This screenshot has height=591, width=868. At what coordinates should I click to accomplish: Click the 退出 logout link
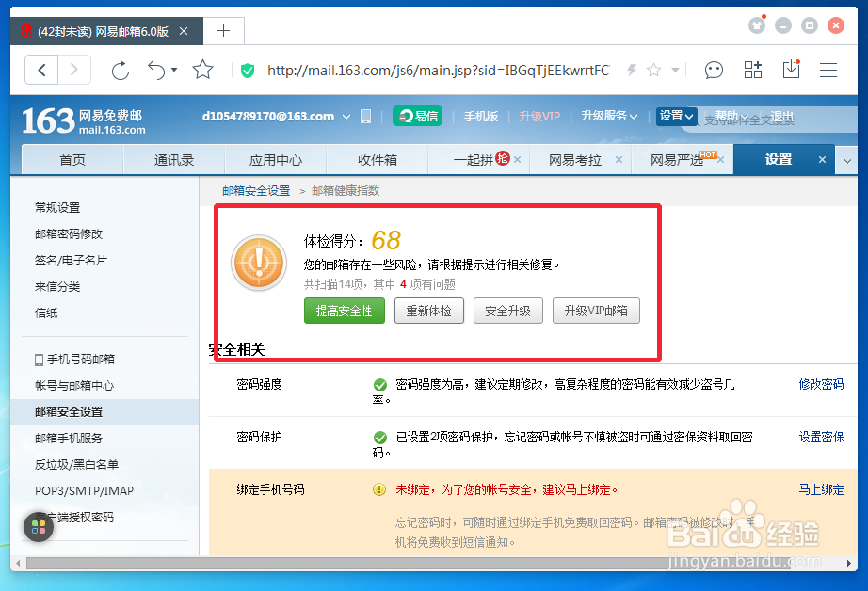coord(781,116)
